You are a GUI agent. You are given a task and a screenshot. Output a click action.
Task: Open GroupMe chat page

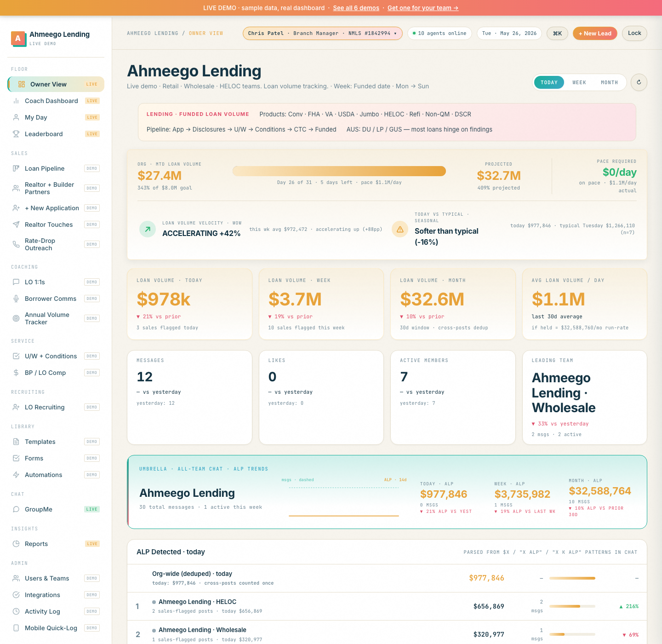pyautogui.click(x=56, y=509)
